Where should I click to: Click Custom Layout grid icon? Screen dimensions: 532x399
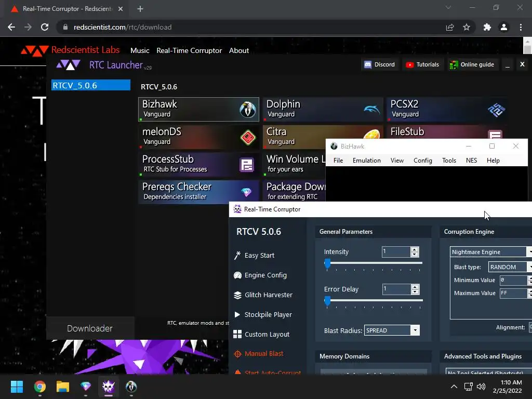(x=237, y=334)
